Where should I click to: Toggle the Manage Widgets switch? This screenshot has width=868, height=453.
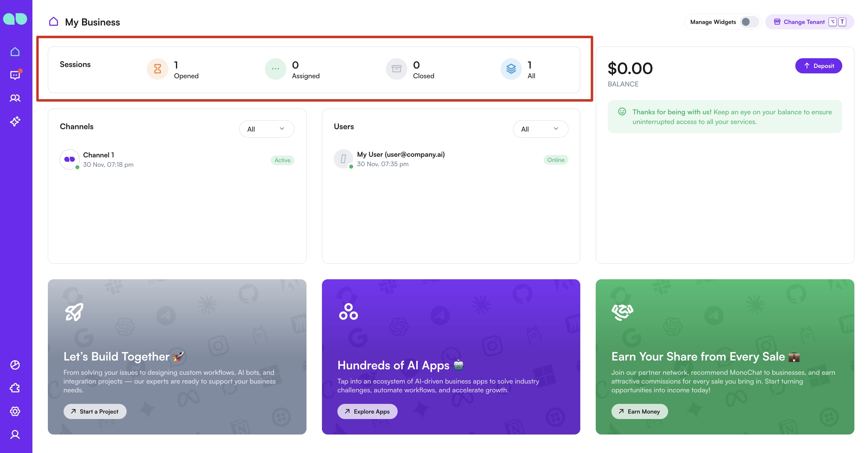coord(749,22)
